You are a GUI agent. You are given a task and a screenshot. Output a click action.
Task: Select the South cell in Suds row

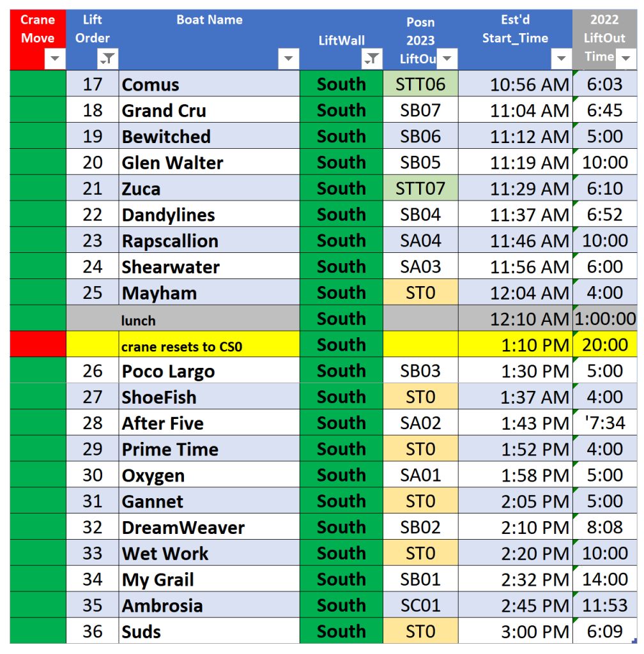[341, 631]
